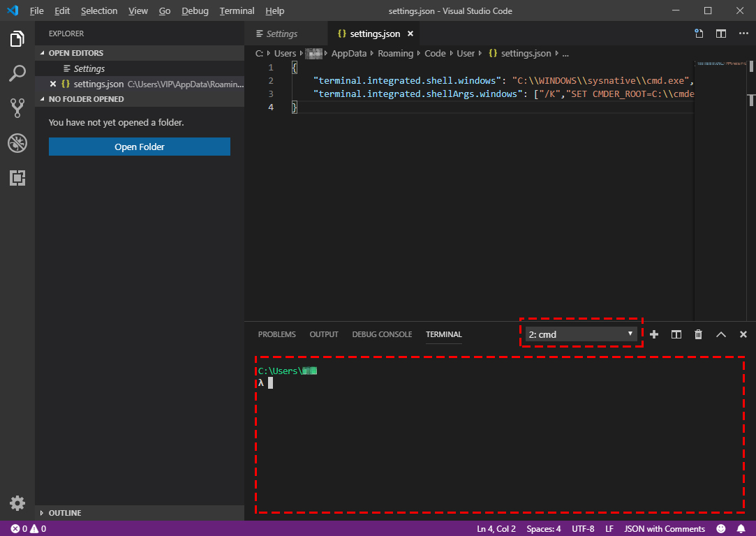Open the Extensions view
756x536 pixels.
tap(17, 178)
